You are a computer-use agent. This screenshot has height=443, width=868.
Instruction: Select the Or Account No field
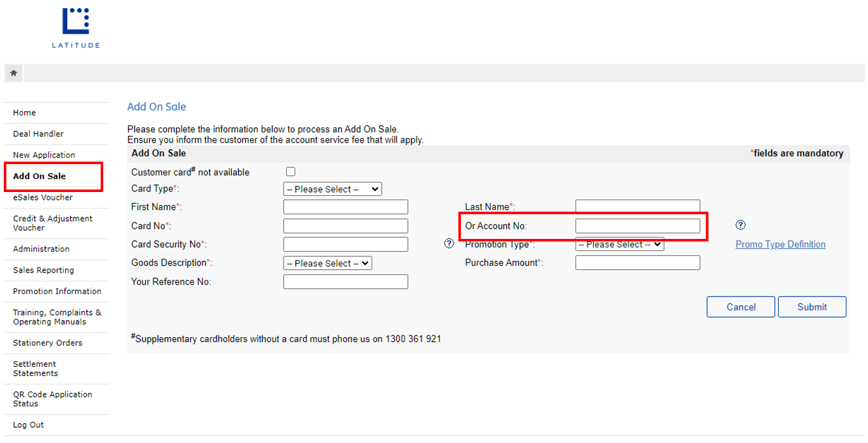[x=638, y=226]
